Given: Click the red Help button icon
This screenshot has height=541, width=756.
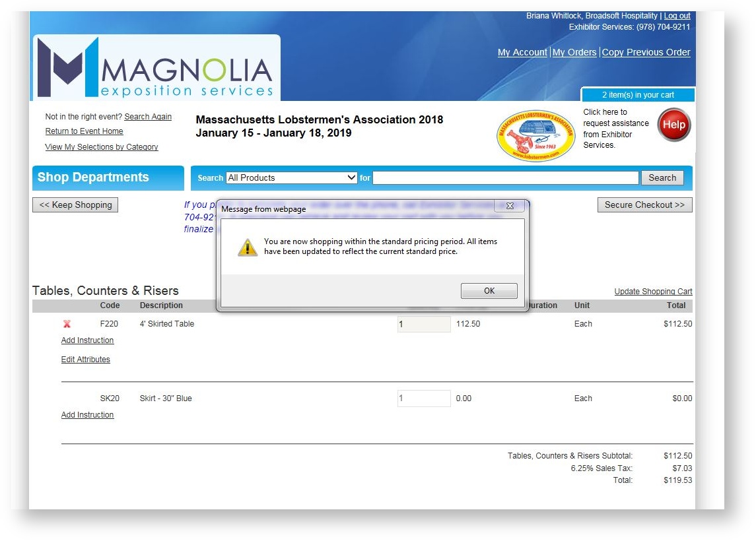Looking at the screenshot, I should pos(673,125).
